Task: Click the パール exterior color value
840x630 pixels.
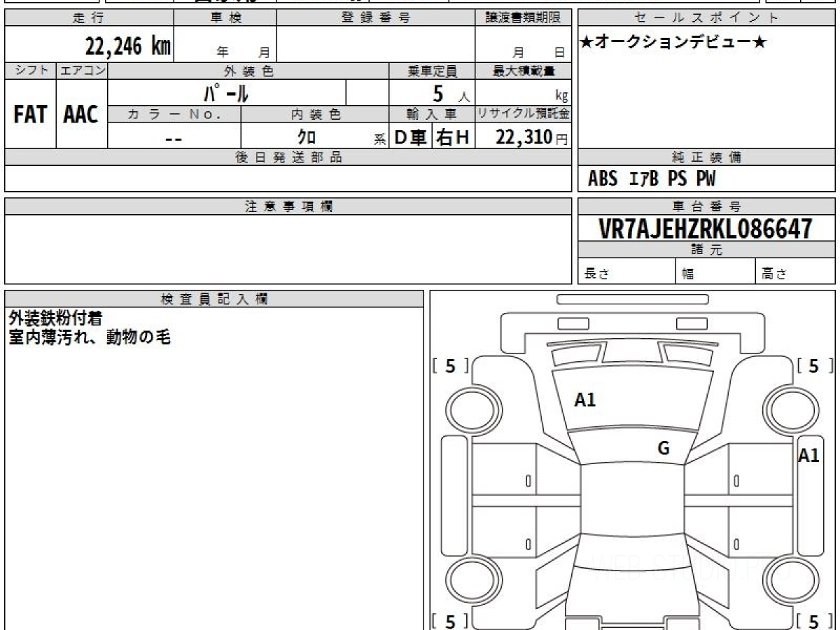Action: pyautogui.click(x=225, y=93)
